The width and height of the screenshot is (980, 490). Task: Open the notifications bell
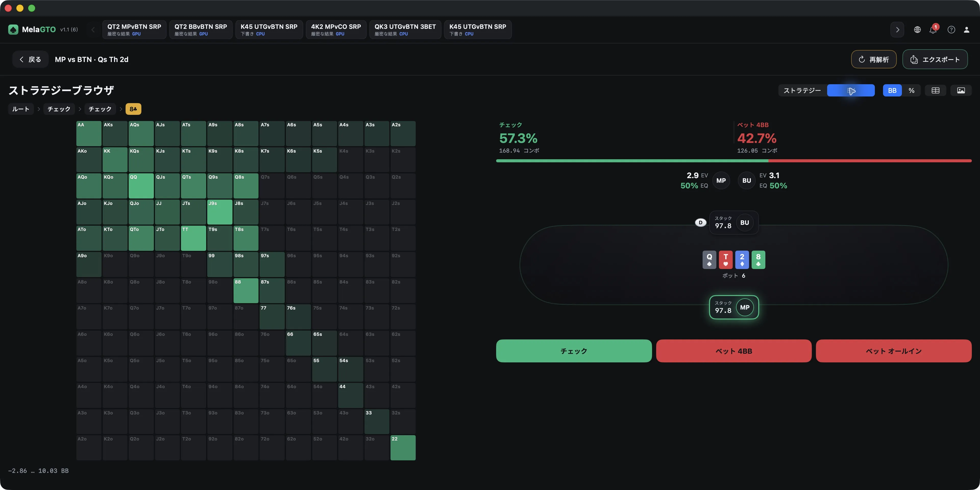pyautogui.click(x=933, y=30)
